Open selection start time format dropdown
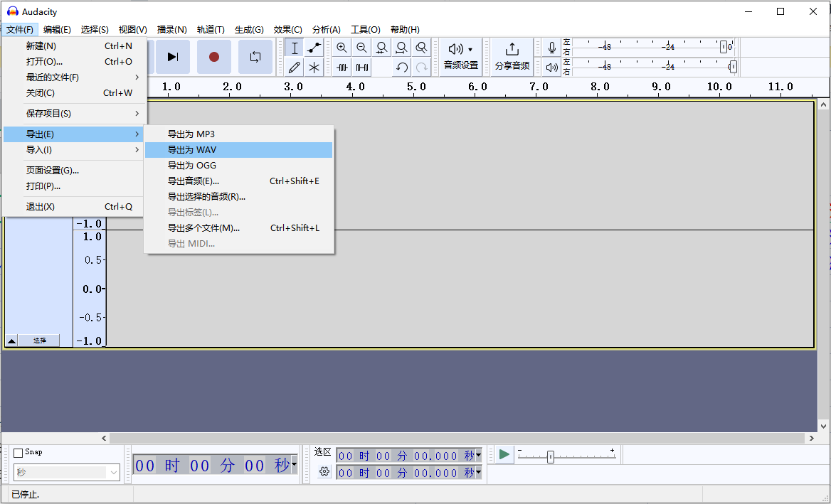 click(x=479, y=455)
